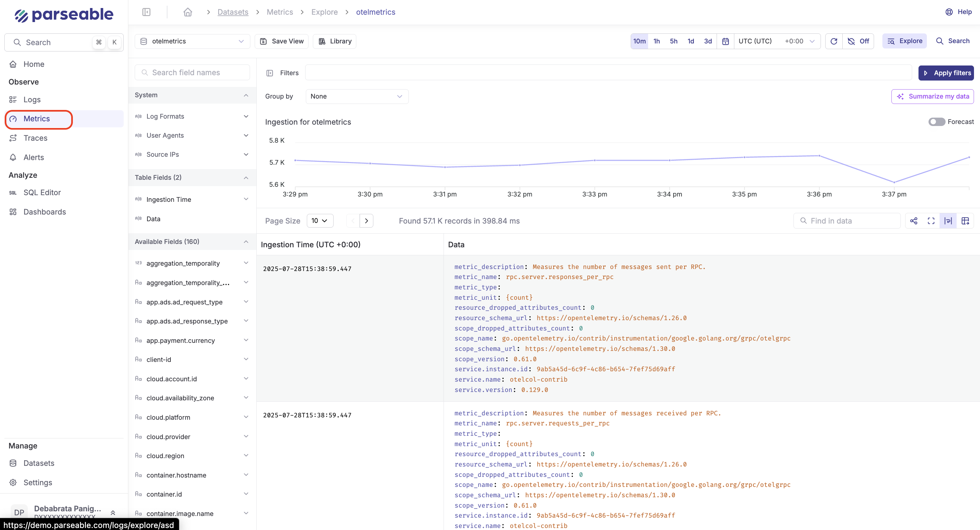The height and width of the screenshot is (530, 980).
Task: Click the sidebar Search box
Action: tap(64, 42)
